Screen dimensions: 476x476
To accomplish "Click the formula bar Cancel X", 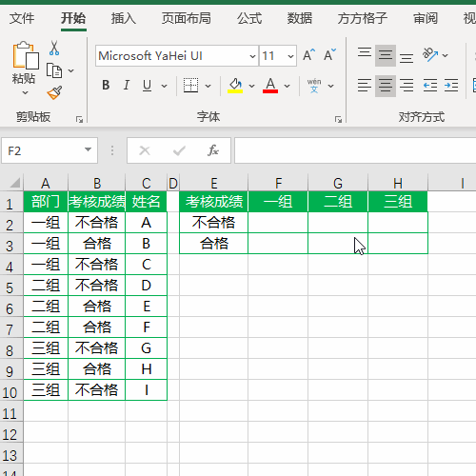I will (x=145, y=150).
